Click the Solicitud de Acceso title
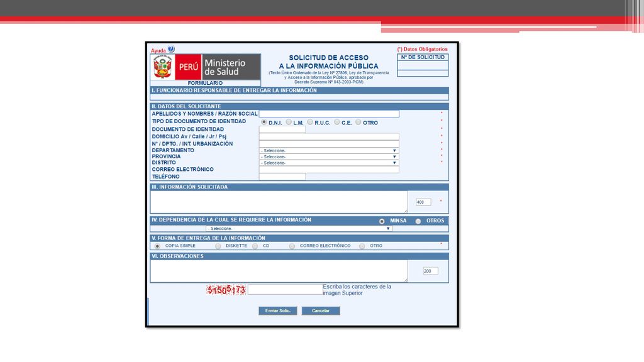Image resolution: width=644 pixels, height=362 pixels. pyautogui.click(x=328, y=62)
